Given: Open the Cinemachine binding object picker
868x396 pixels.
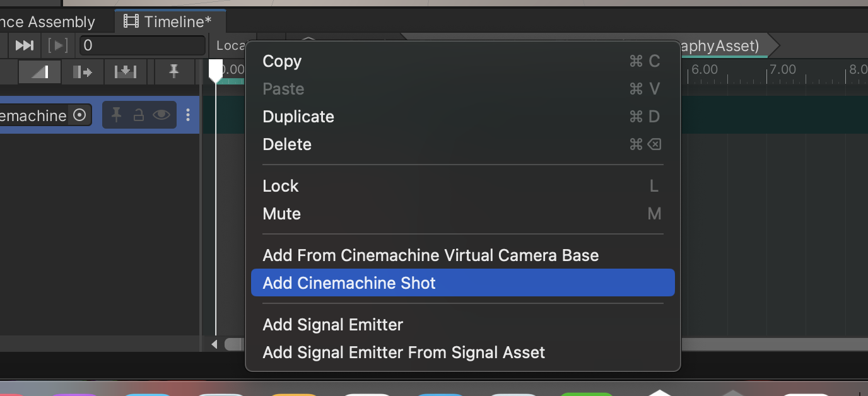Looking at the screenshot, I should 79,115.
